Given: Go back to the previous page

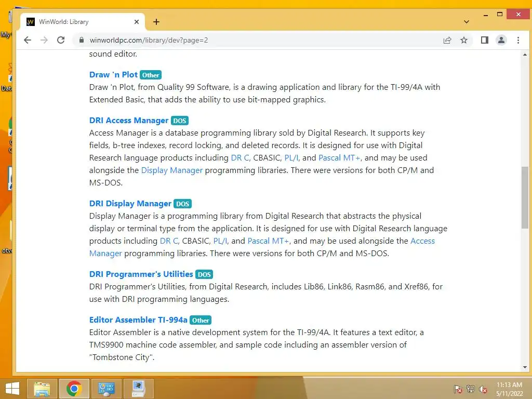Looking at the screenshot, I should [x=28, y=40].
